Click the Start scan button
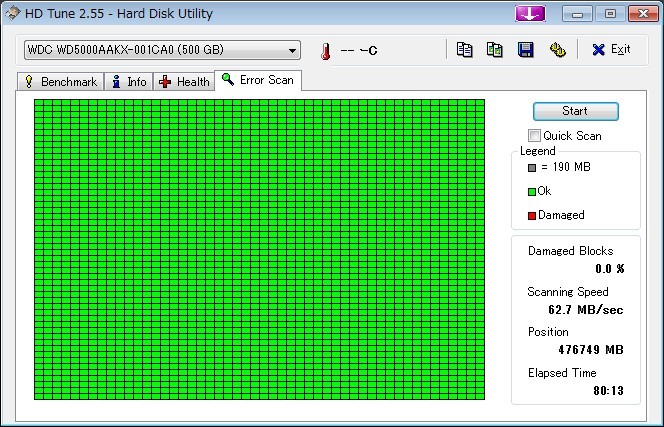This screenshot has height=427, width=664. pos(575,111)
